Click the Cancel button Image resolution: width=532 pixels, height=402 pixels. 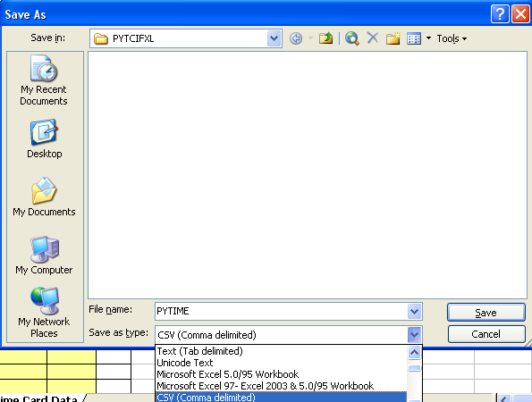[486, 334]
